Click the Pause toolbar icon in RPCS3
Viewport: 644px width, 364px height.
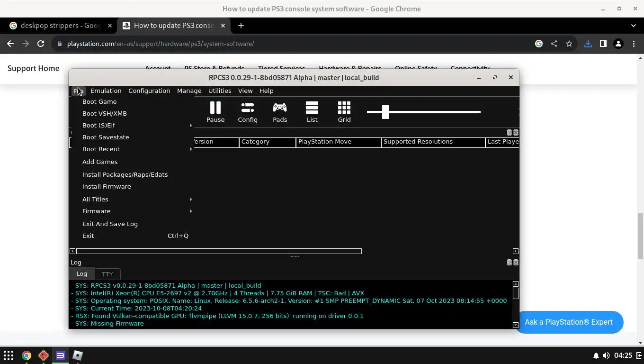click(215, 112)
